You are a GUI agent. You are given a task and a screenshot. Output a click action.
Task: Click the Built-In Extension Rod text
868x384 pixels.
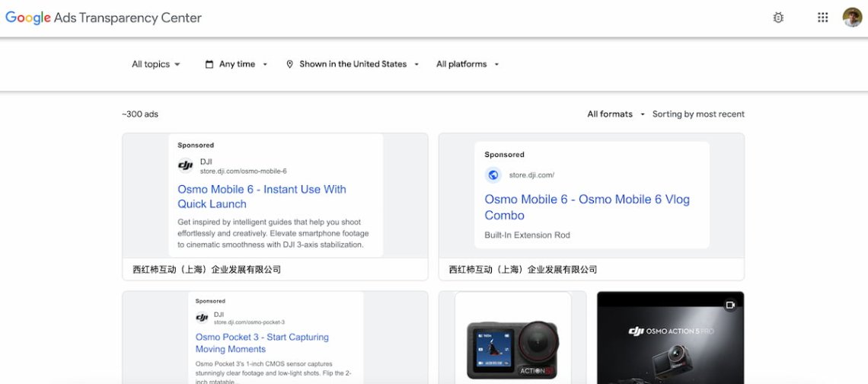coord(527,235)
